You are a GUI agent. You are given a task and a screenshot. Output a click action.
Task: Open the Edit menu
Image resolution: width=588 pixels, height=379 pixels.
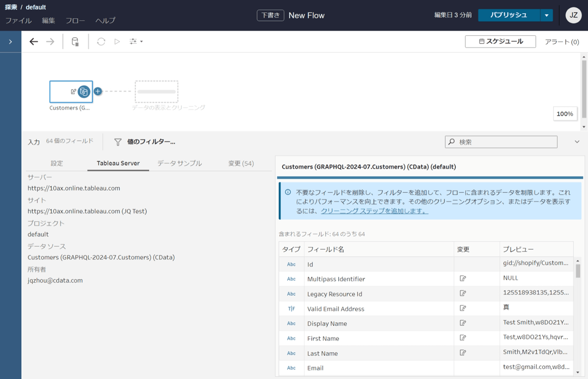(x=49, y=20)
